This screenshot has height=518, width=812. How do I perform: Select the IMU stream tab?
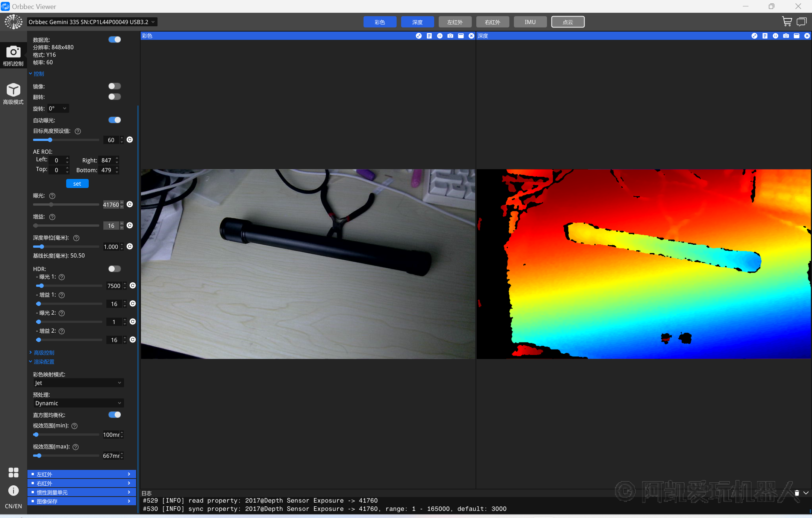pyautogui.click(x=530, y=22)
